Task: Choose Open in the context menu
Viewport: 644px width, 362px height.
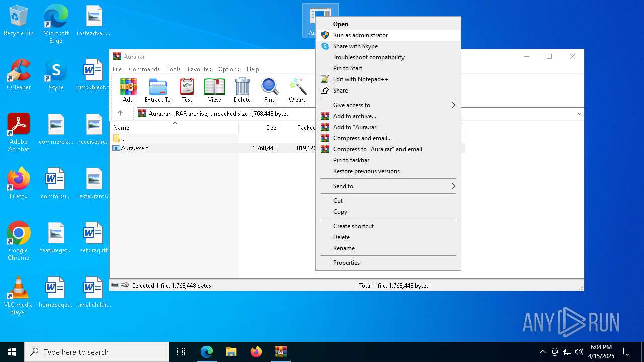Action: point(388,24)
